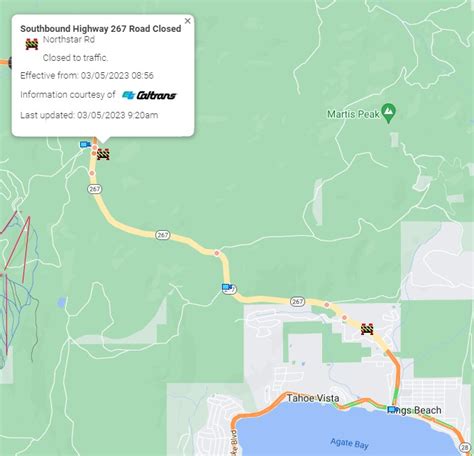Select the pink incident dot closest to the Kings Beach barrier marker
474x456 pixels.
point(344,318)
